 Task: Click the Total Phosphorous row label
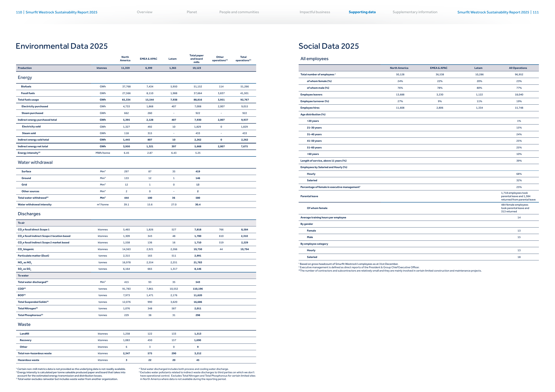coord(30,315)
